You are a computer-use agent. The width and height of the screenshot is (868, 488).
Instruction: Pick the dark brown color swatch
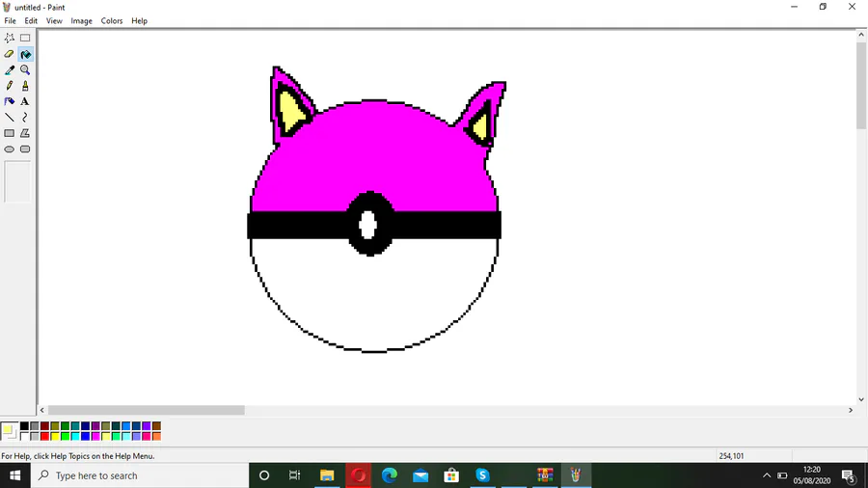click(156, 426)
